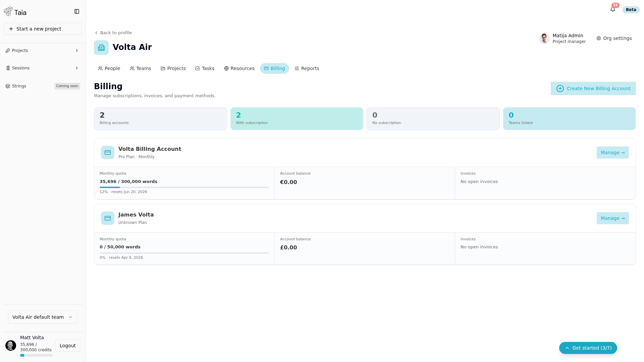Expand the Sessions section in sidebar
644x362 pixels.
point(43,68)
